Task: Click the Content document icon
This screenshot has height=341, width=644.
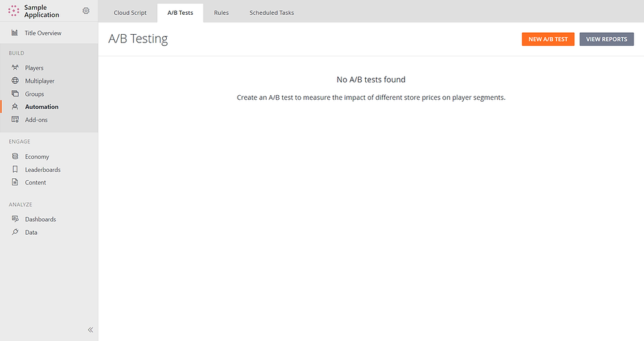Action: (x=15, y=182)
